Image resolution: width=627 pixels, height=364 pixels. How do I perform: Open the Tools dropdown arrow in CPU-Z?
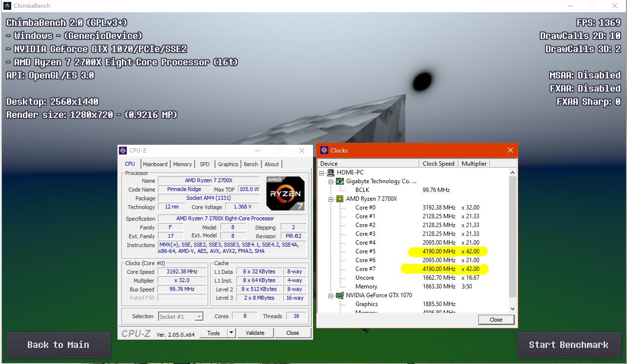click(x=232, y=333)
